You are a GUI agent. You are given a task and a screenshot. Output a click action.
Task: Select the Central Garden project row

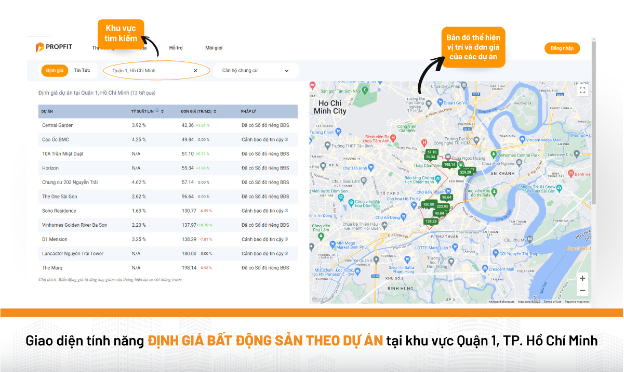pos(168,125)
